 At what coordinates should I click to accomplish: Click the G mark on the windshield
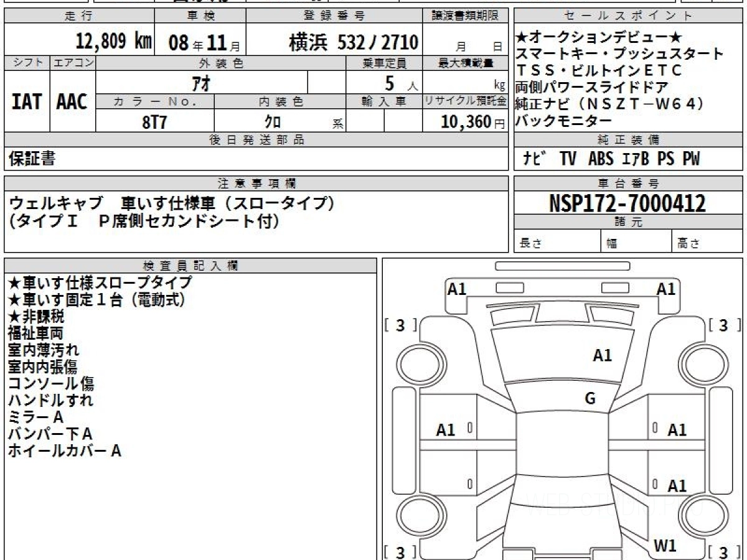coord(590,399)
